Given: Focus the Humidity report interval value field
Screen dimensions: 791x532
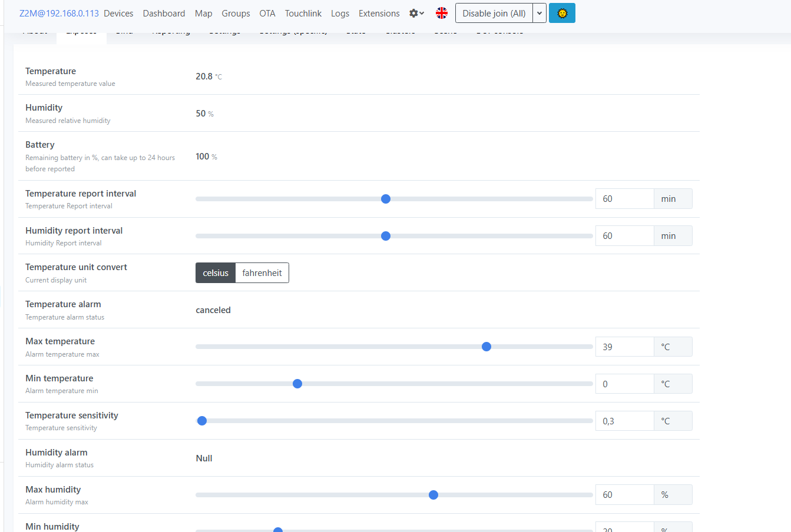Looking at the screenshot, I should (x=624, y=236).
